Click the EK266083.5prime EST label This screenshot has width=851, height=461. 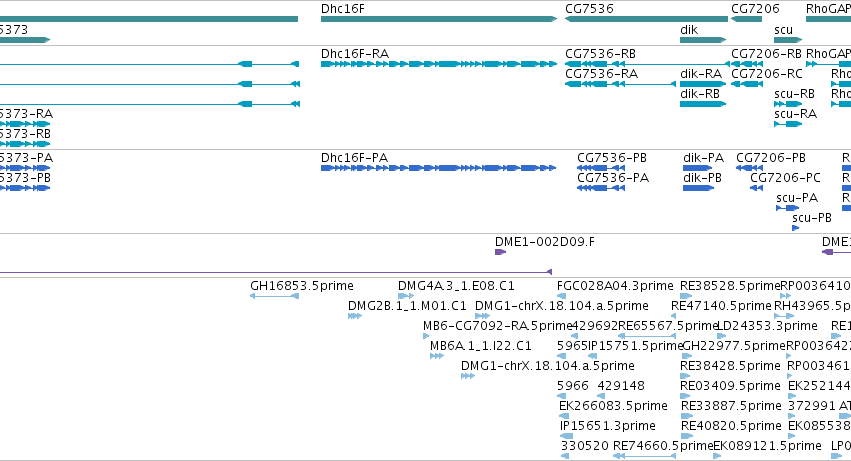click(613, 406)
